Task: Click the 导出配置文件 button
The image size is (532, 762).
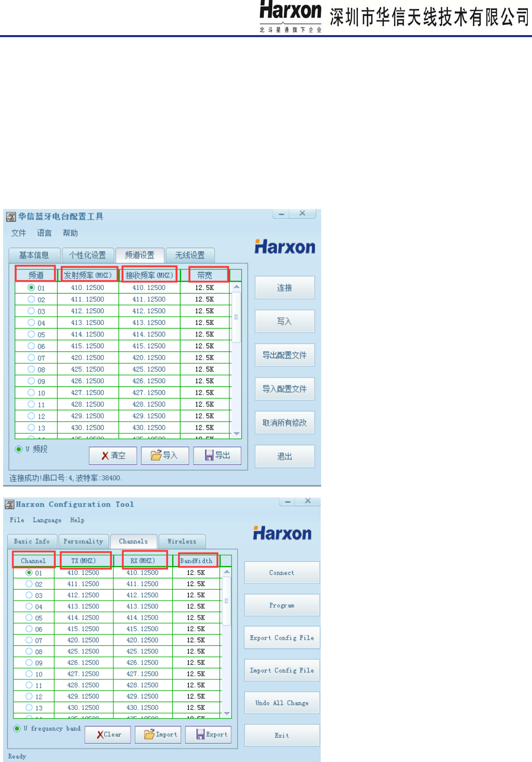Action: [x=285, y=355]
